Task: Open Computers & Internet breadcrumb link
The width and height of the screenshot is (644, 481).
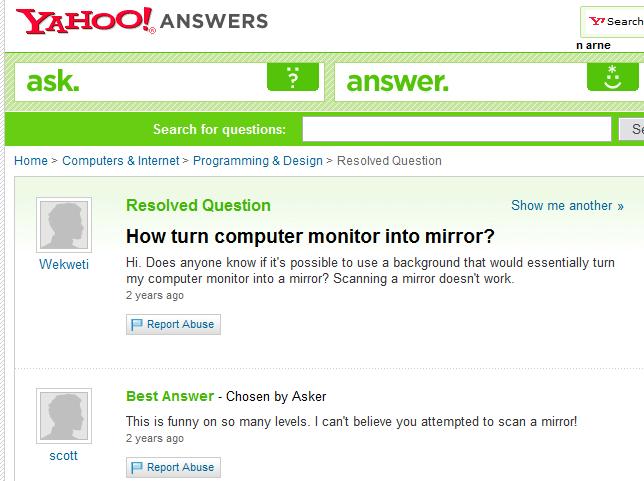Action: click(x=121, y=161)
